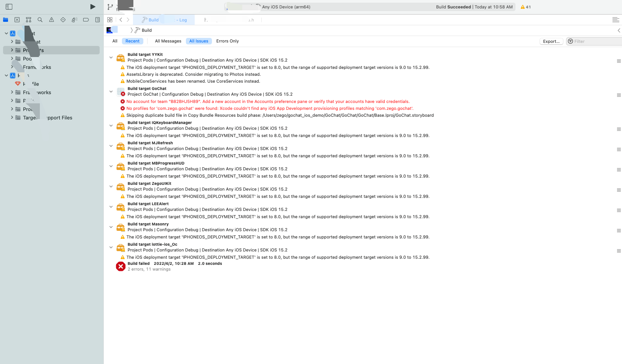Open the Report navigator icon

pyautogui.click(x=98, y=20)
